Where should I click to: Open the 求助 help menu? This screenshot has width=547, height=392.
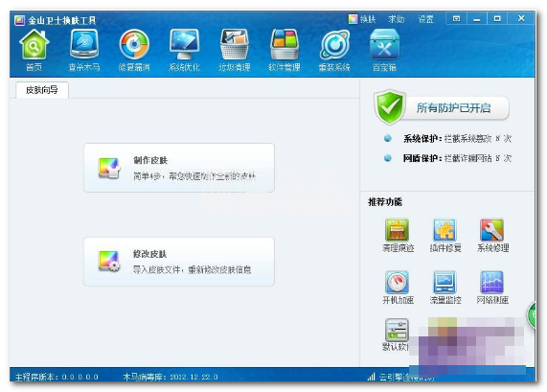point(397,19)
